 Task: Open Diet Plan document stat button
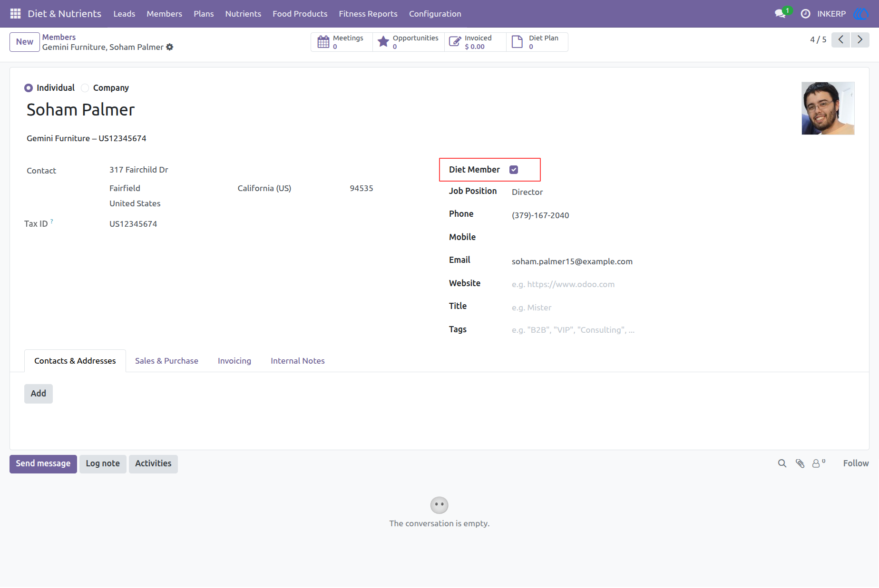pos(537,42)
